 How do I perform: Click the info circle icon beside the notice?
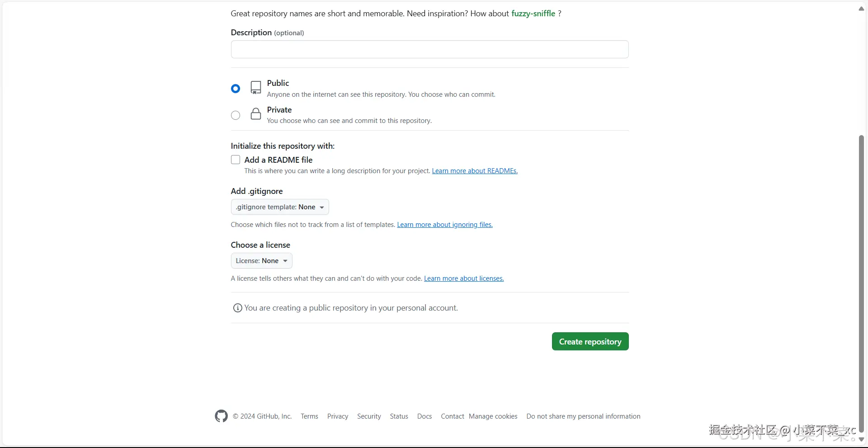[237, 308]
